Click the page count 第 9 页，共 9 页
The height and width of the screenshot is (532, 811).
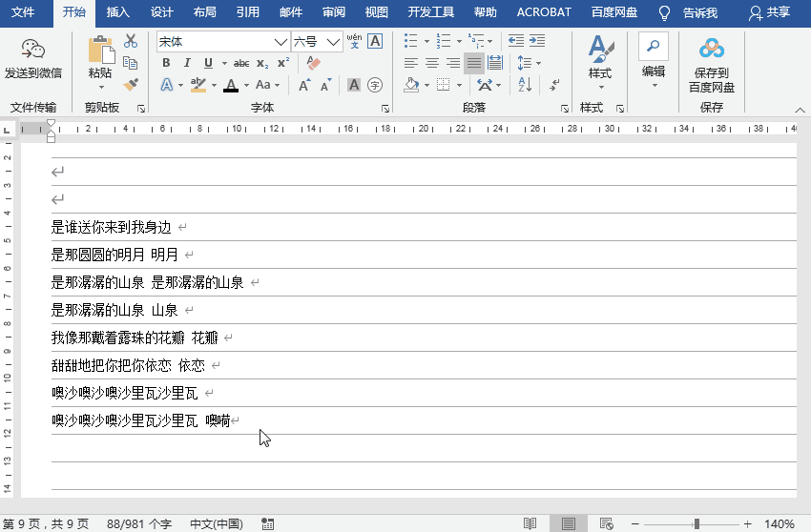[x=46, y=523]
